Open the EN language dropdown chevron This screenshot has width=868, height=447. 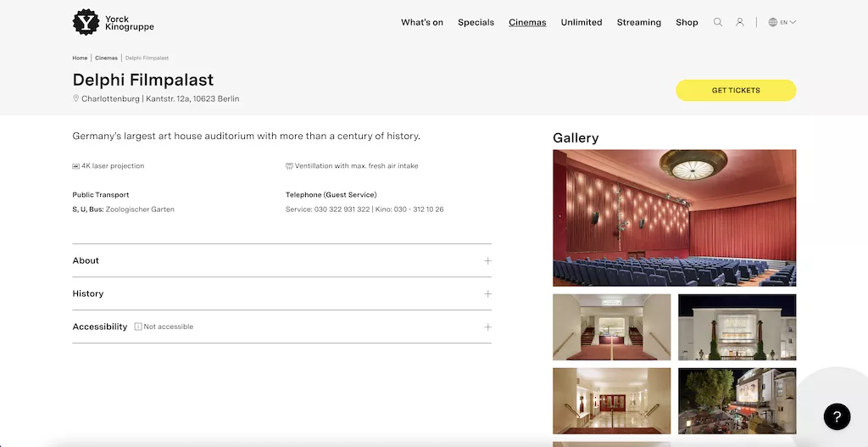[x=793, y=22]
